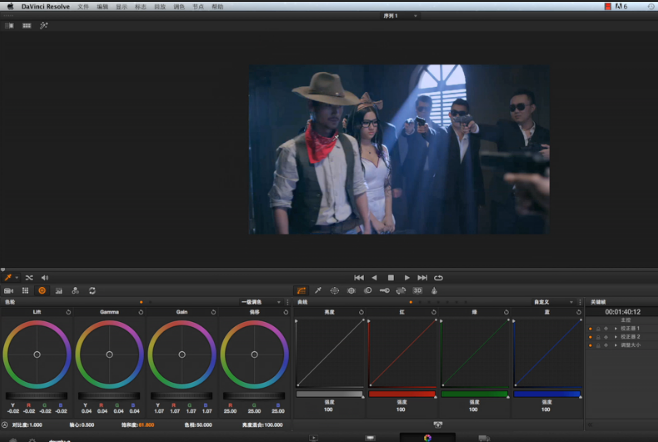Open the 自定义 curves mode dropdown
658x442 pixels.
[x=552, y=302]
